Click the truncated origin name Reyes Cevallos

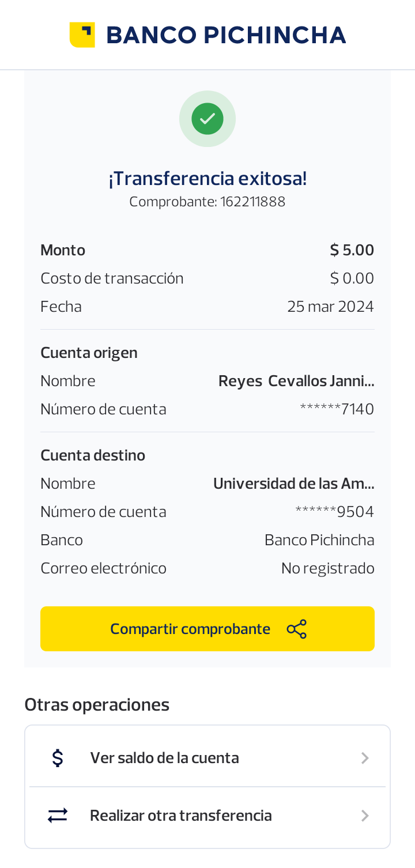296,381
